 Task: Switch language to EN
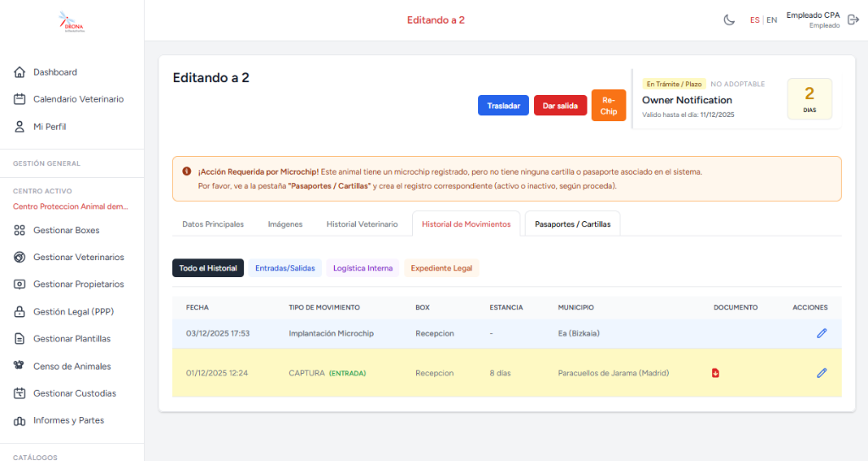[x=771, y=20]
